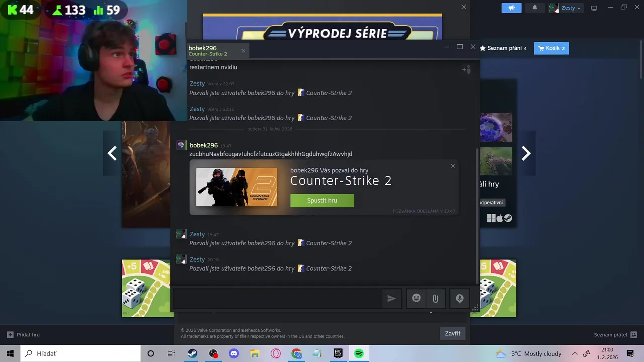
Task: Click Zesty name at the 20:16 message
Action: [197, 259]
